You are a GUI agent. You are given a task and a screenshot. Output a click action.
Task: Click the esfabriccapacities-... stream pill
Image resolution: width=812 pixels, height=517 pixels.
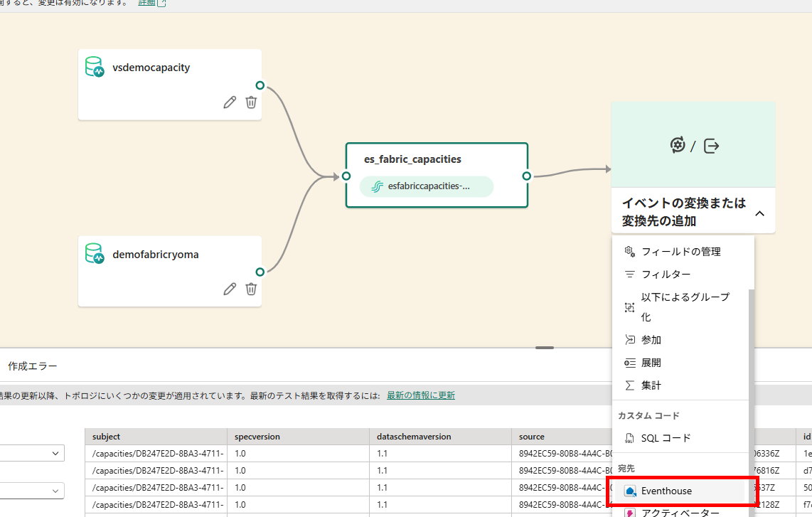426,186
